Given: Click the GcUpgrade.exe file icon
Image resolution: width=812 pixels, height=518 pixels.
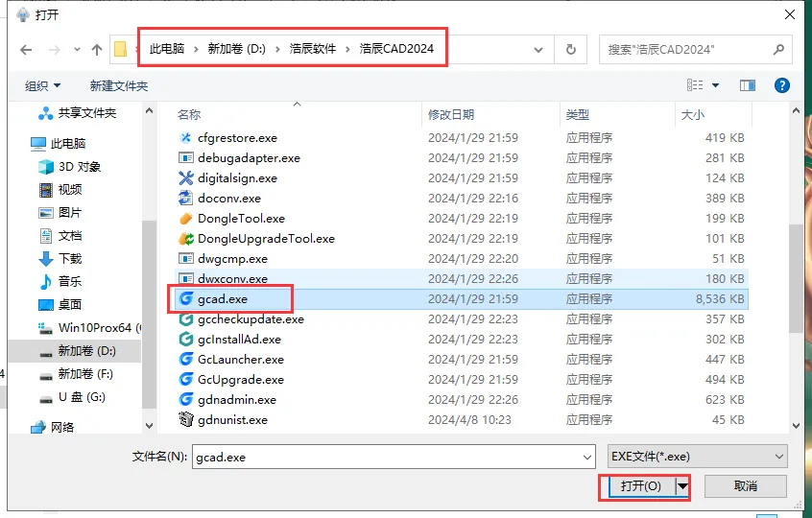Looking at the screenshot, I should click(185, 380).
